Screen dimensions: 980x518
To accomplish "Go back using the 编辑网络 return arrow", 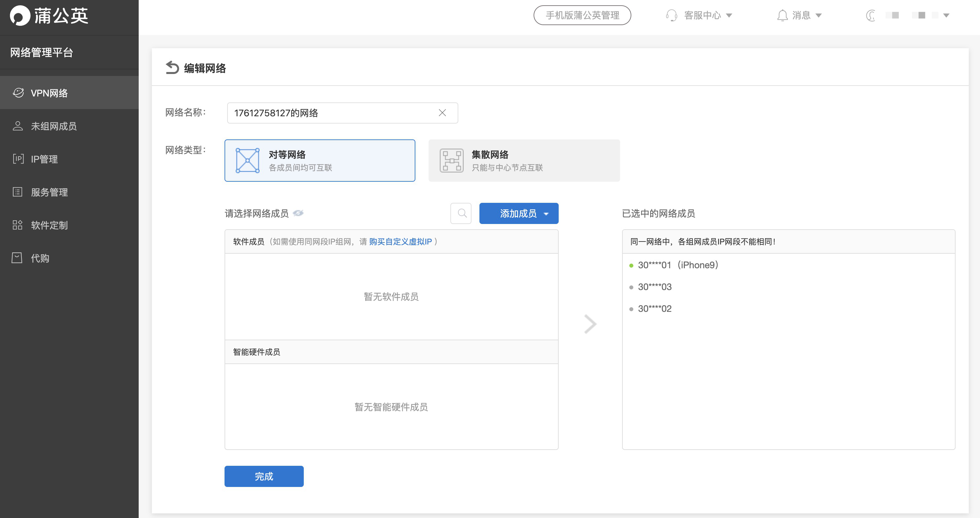I will (x=172, y=68).
